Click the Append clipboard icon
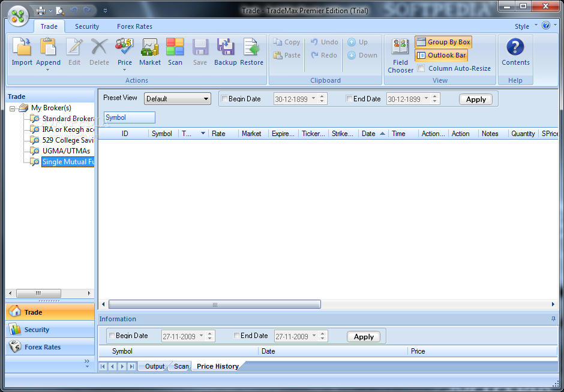Screen dimensions: 564x392 pos(48,47)
